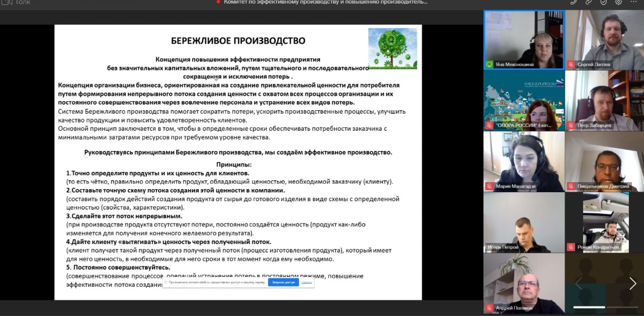Open the shield security icon in top bar
The image size is (644, 316).
pyautogui.click(x=603, y=2)
